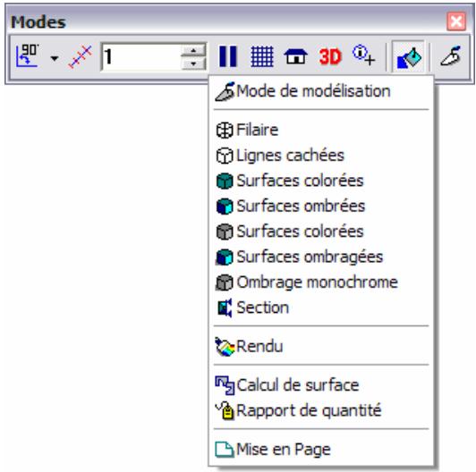Screen dimensions: 476x472
Task: Toggle the red dashed guide line tool
Action: pyautogui.click(x=80, y=57)
